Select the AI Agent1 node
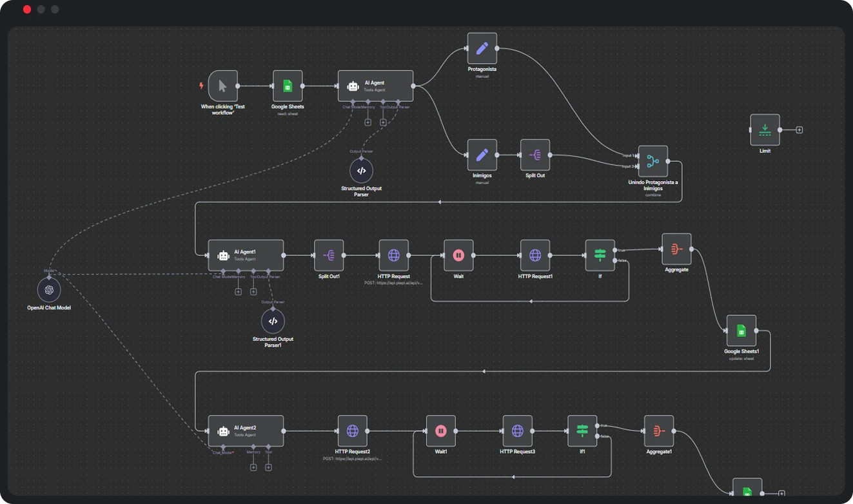 [x=246, y=255]
